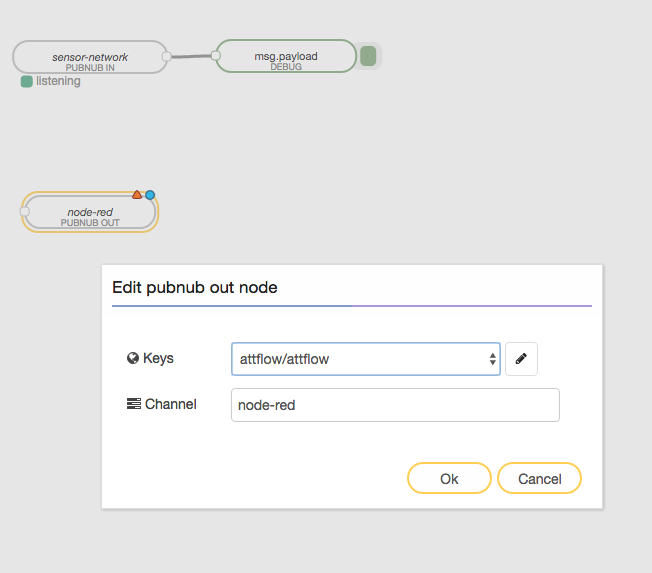
Task: Click the 'listening' status text
Action: click(x=58, y=82)
